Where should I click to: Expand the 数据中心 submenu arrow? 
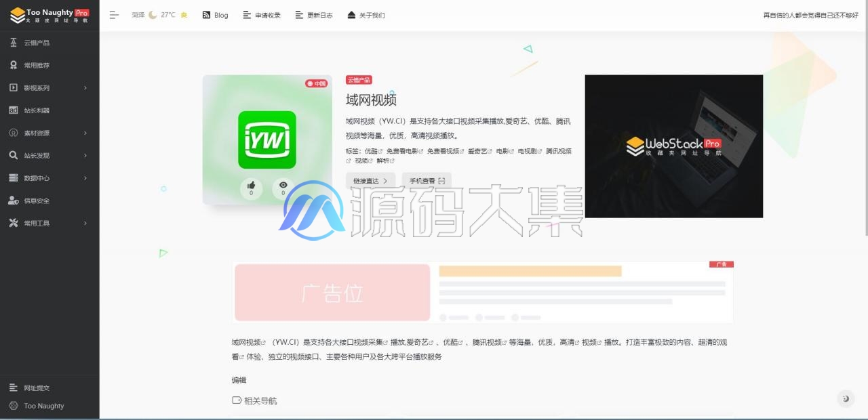tap(85, 178)
